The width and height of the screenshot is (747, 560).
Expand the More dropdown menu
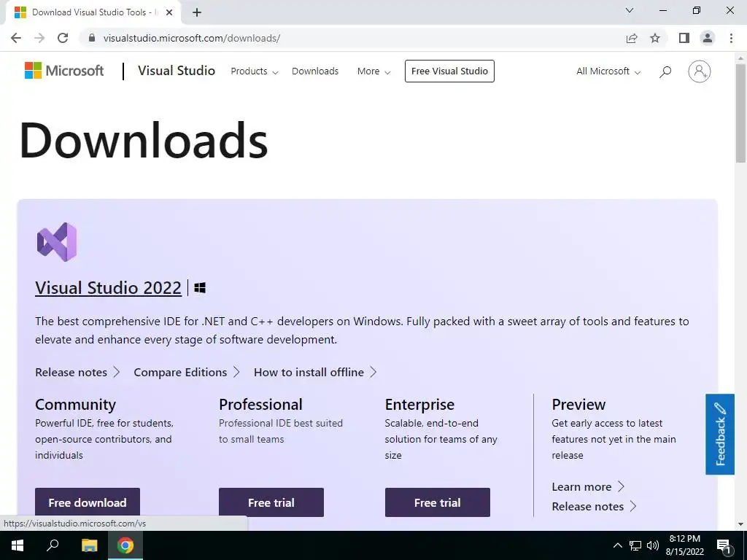coord(374,71)
